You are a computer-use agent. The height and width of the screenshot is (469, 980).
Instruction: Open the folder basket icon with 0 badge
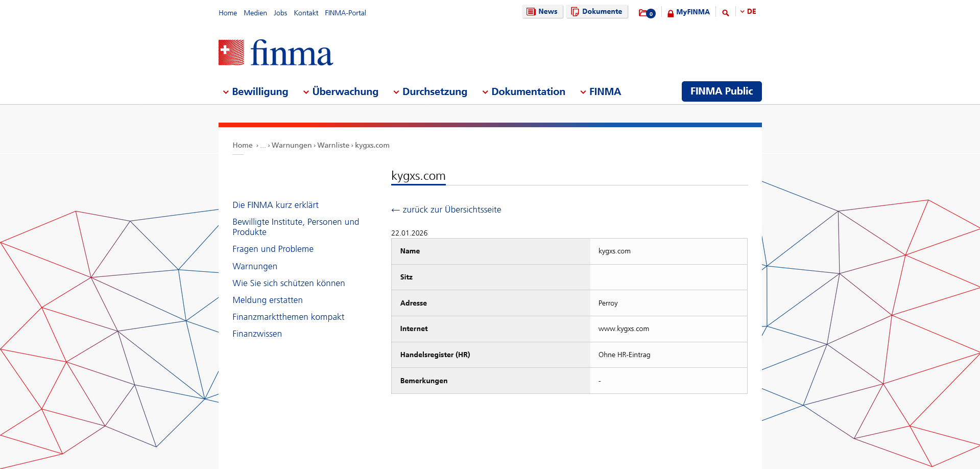647,13
